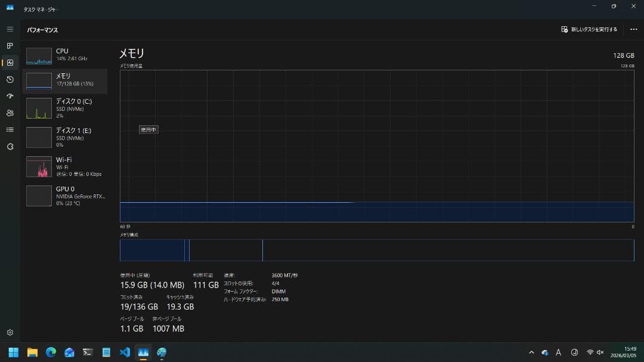Viewport: 644px width, 362px height.
Task: Open the Processes page in sidebar
Action: click(x=10, y=46)
